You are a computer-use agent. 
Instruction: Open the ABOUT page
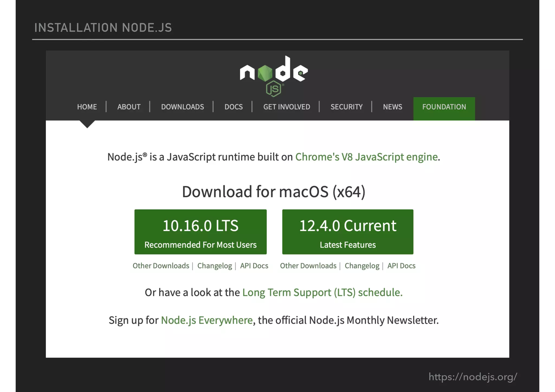(129, 107)
